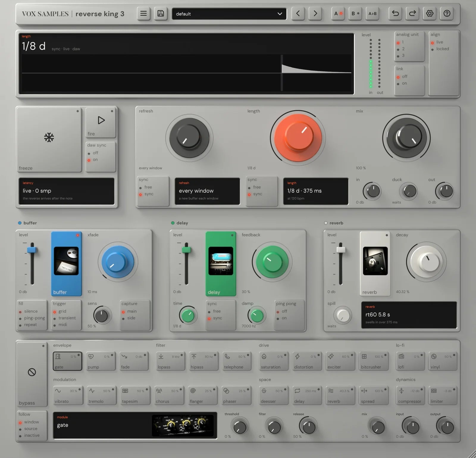Select the exciter module
Image resolution: width=476 pixels, height=458 pixels.
[x=340, y=361]
